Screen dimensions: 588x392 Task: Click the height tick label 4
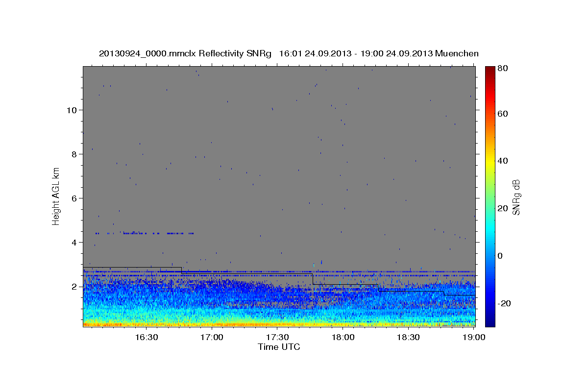pos(73,242)
